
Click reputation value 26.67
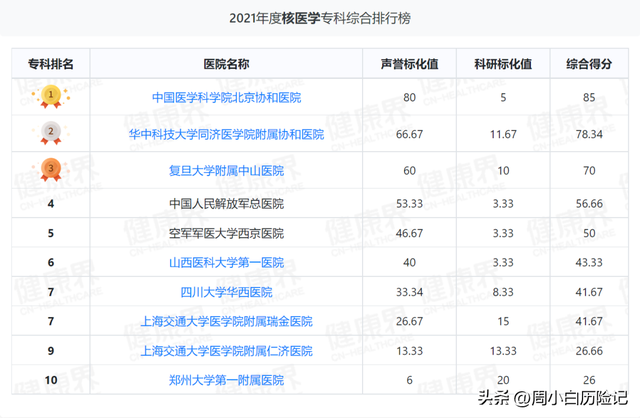click(x=409, y=321)
